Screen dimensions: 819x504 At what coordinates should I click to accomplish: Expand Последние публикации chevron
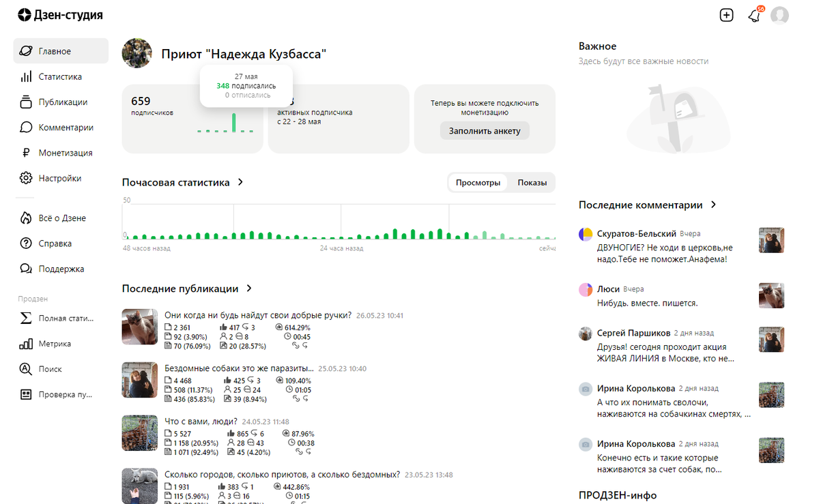[x=249, y=288]
